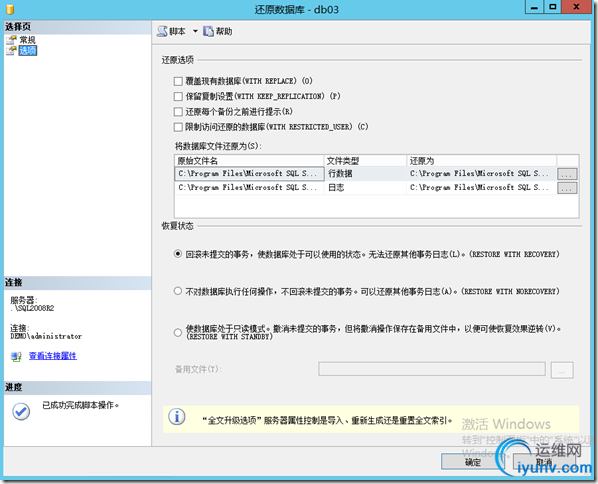The width and height of the screenshot is (598, 484).
Task: Maximize the restore database window
Action: 552,7
